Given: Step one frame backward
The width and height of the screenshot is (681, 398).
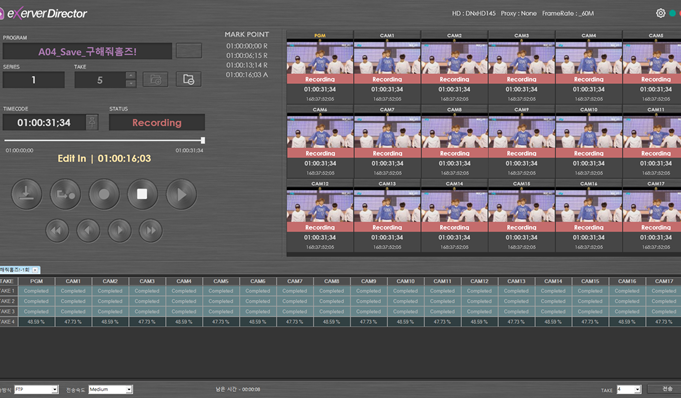Looking at the screenshot, I should coord(88,231).
